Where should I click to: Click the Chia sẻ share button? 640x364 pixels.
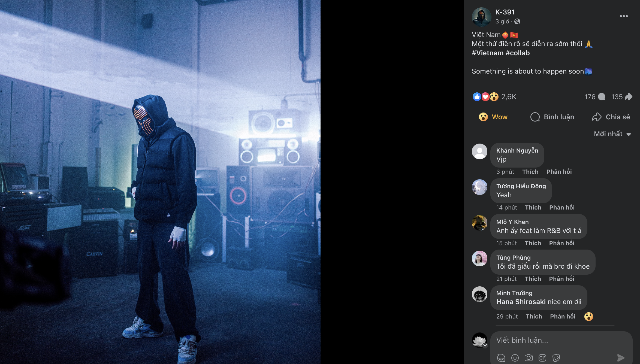[611, 117]
